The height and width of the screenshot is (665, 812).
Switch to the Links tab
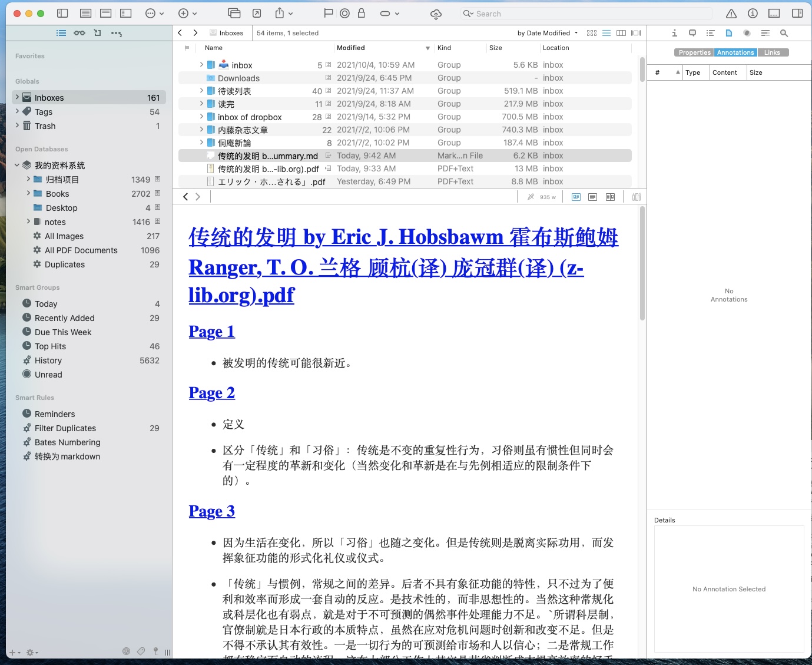772,52
